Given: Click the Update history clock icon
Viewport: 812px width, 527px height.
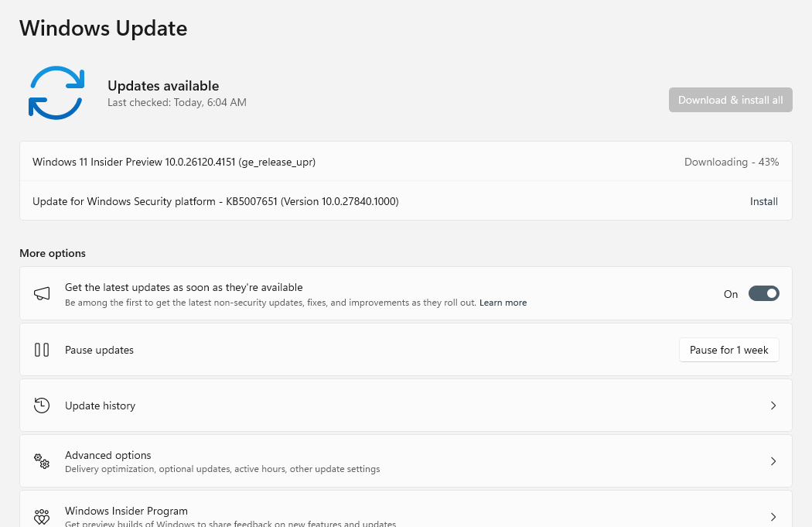Looking at the screenshot, I should [x=42, y=406].
